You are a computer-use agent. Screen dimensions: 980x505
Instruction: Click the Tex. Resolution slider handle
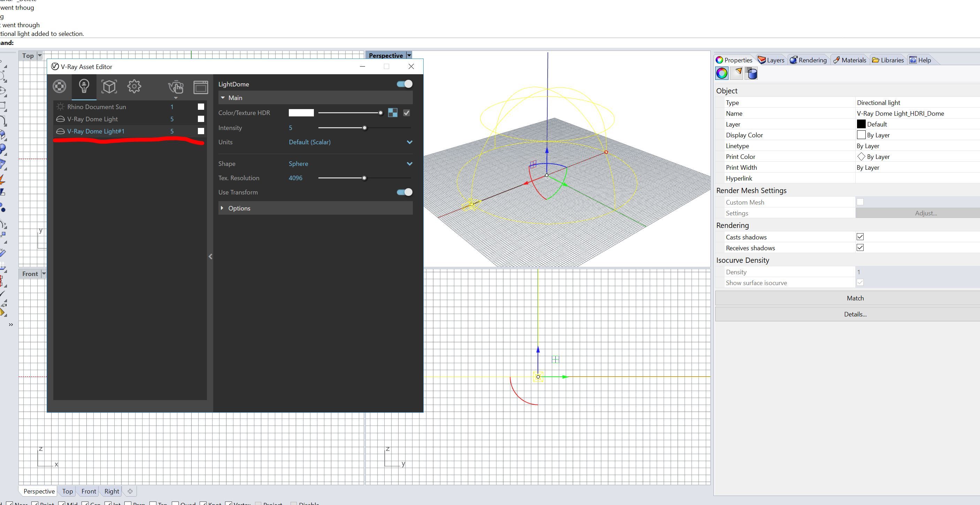[x=364, y=178]
